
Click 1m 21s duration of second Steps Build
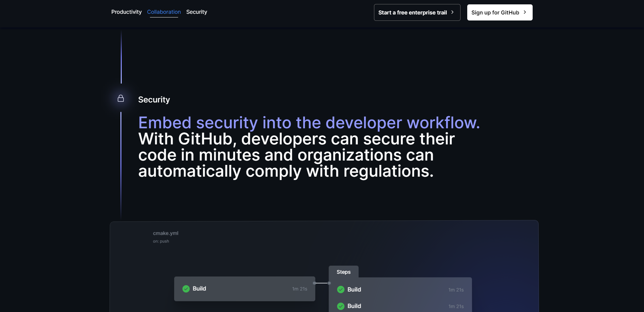coord(456,306)
